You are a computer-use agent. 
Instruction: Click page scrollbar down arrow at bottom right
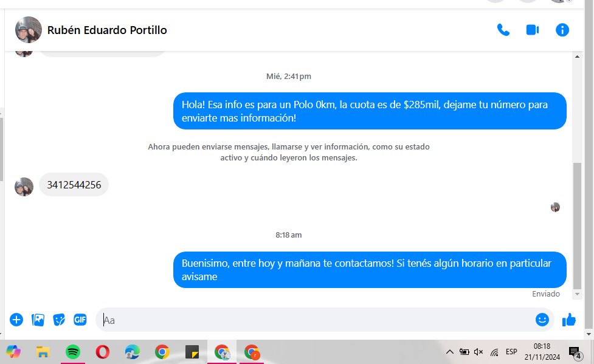589,334
